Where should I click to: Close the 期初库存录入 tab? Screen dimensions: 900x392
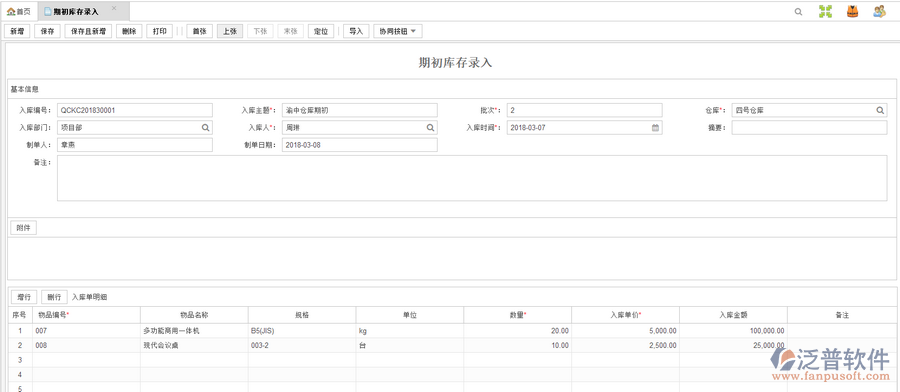114,8
